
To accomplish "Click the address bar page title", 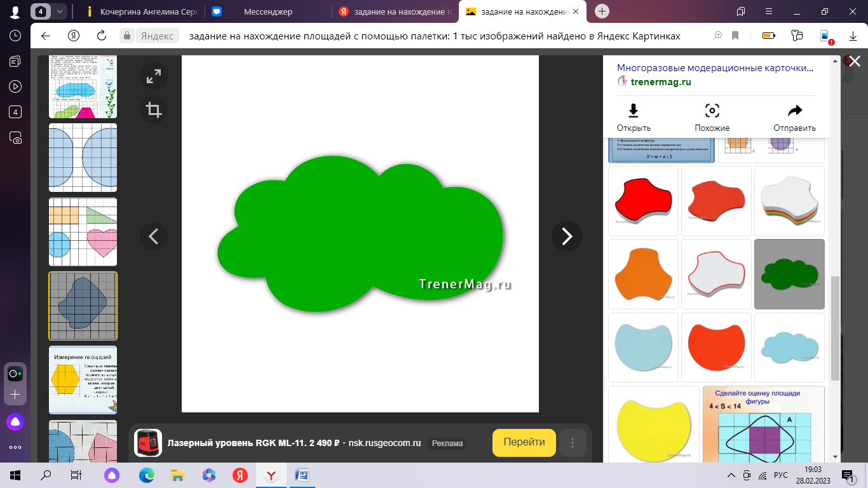I will [x=435, y=36].
